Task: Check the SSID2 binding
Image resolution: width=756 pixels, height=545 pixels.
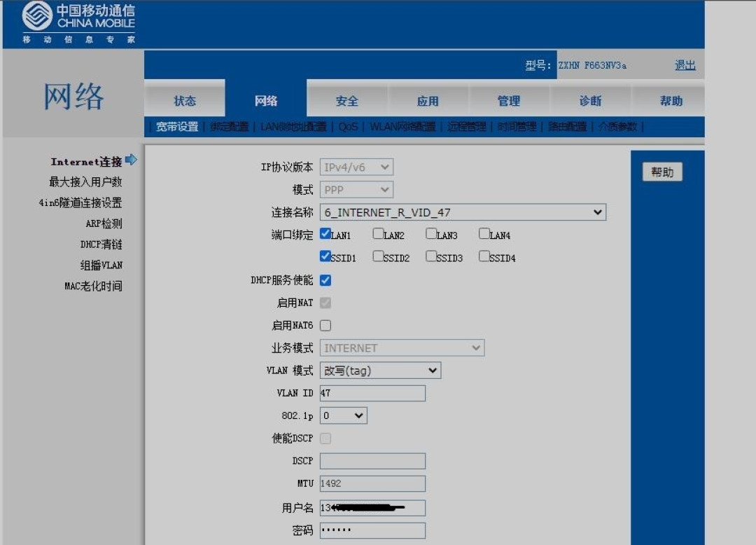Action: tap(379, 256)
